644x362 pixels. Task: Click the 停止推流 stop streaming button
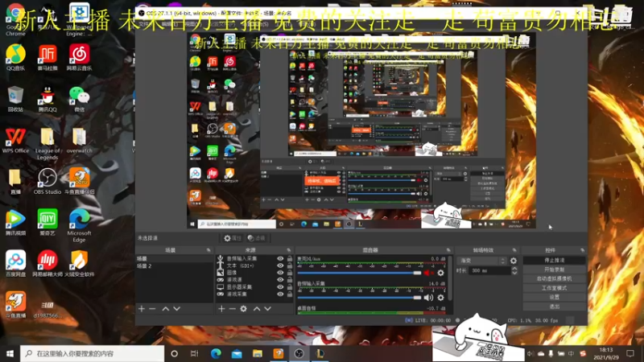coord(554,260)
